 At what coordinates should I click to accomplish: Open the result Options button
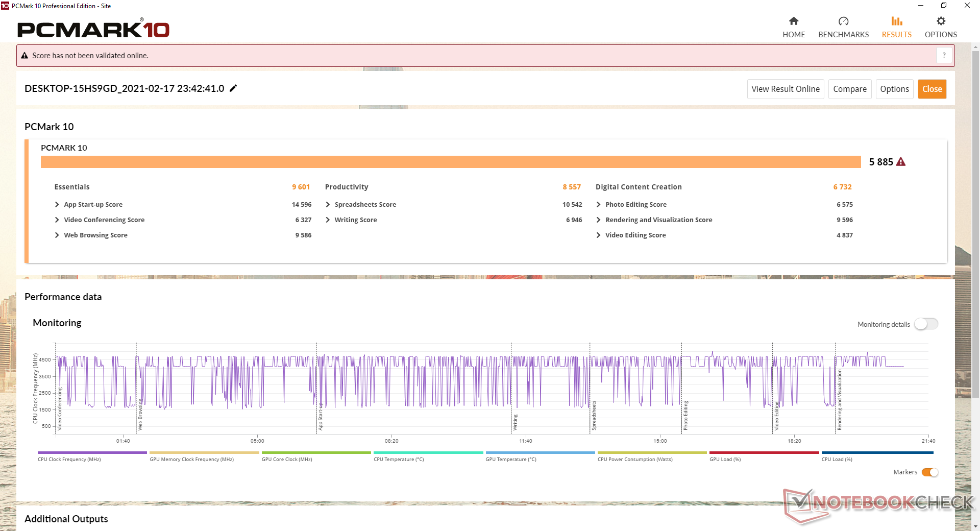[x=894, y=89]
